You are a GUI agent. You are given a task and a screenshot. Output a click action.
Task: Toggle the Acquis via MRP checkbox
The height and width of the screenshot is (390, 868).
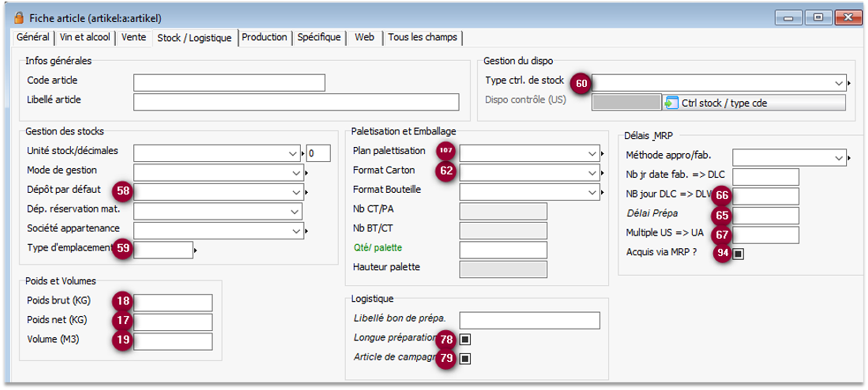738,254
